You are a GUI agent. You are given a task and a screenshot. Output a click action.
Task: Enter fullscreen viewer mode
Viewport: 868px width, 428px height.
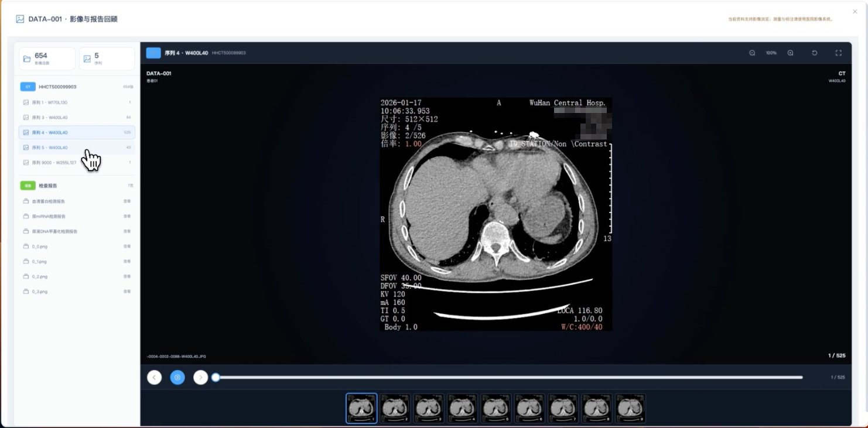(x=838, y=53)
